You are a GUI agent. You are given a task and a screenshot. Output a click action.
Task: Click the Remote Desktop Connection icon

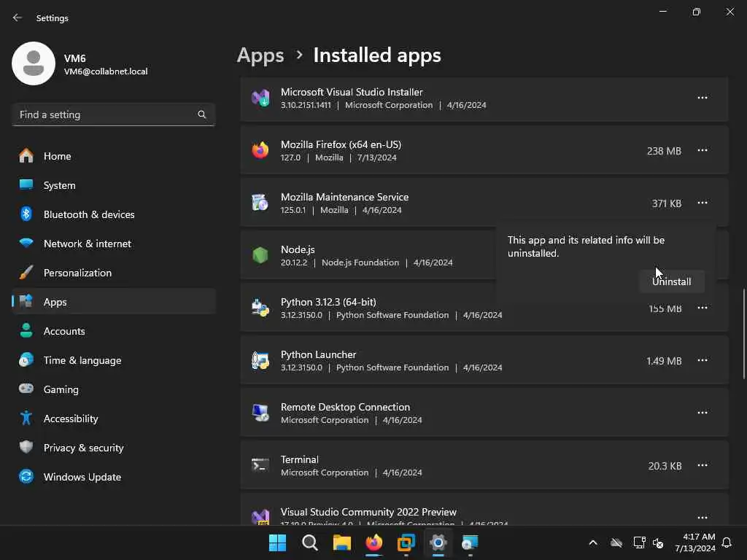pyautogui.click(x=260, y=413)
